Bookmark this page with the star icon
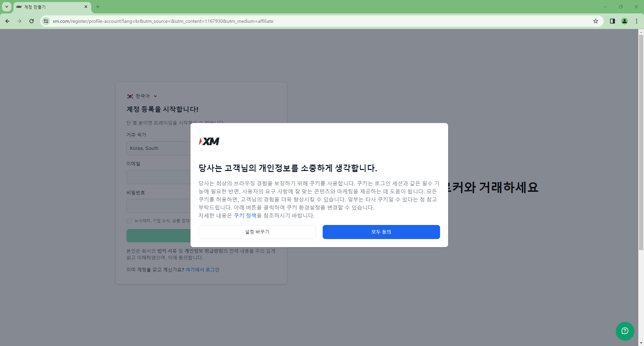644x346 pixels. tap(596, 21)
